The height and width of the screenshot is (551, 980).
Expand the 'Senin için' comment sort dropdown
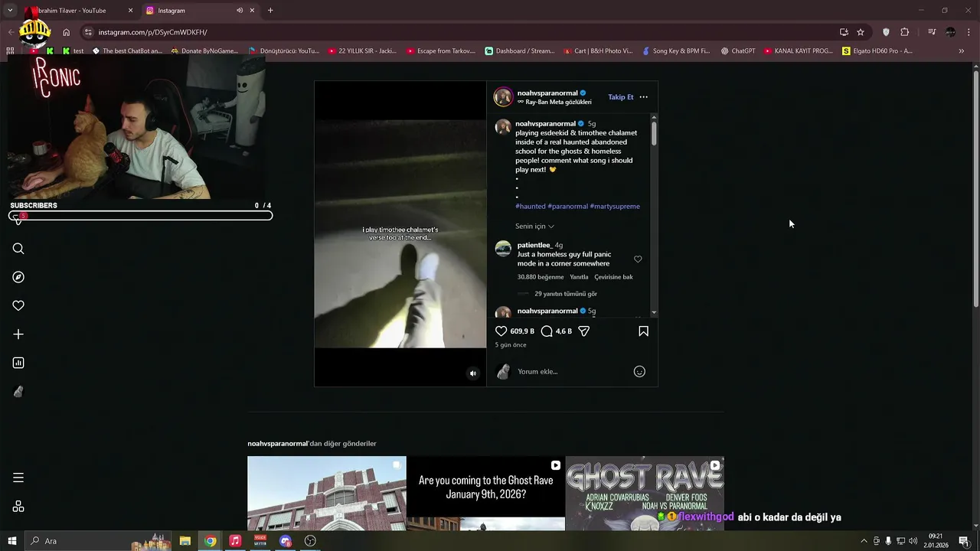pos(534,227)
